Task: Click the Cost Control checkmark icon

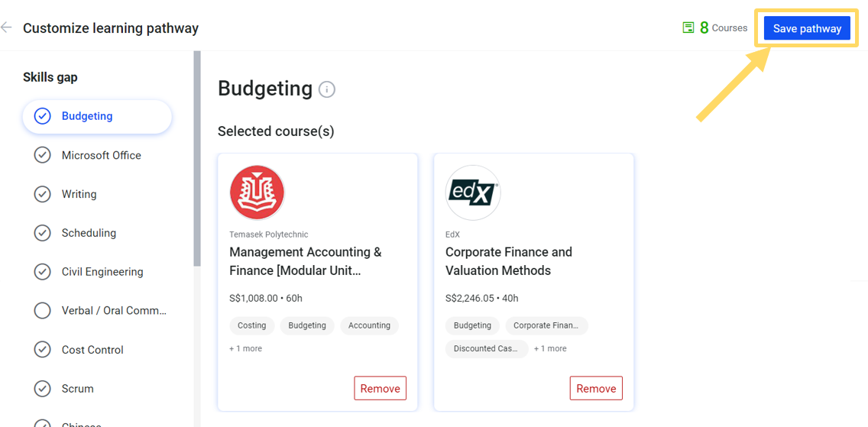Action: [x=43, y=350]
